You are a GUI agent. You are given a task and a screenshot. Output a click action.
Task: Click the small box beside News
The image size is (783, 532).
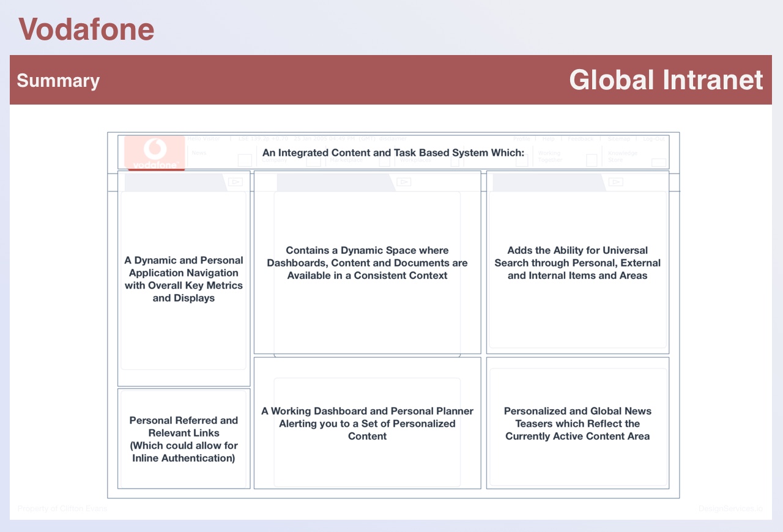coord(245,161)
